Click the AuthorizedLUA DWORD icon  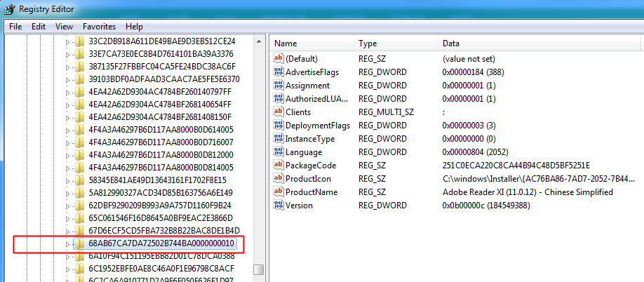tap(279, 98)
